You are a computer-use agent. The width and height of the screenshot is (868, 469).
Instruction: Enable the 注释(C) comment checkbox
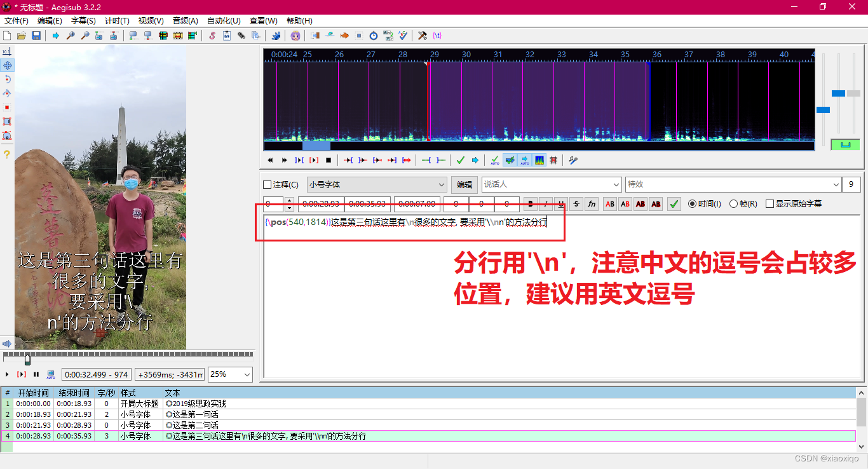[x=266, y=184]
